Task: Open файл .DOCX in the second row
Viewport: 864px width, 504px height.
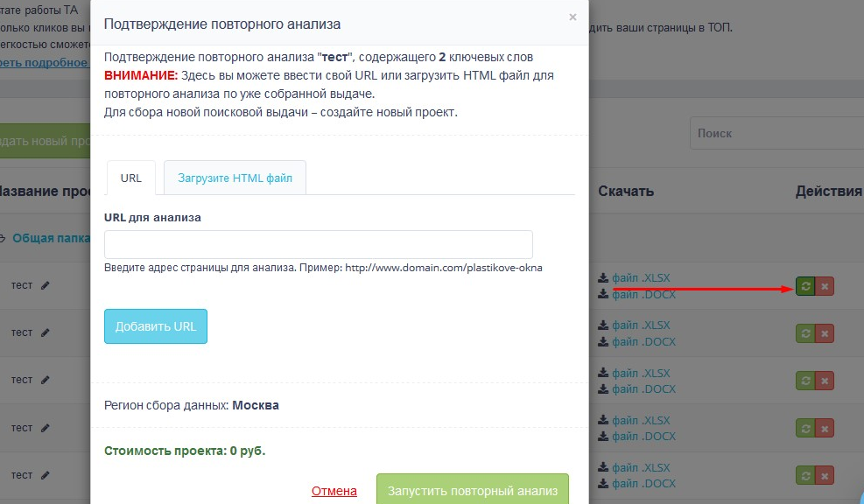Action: (643, 341)
